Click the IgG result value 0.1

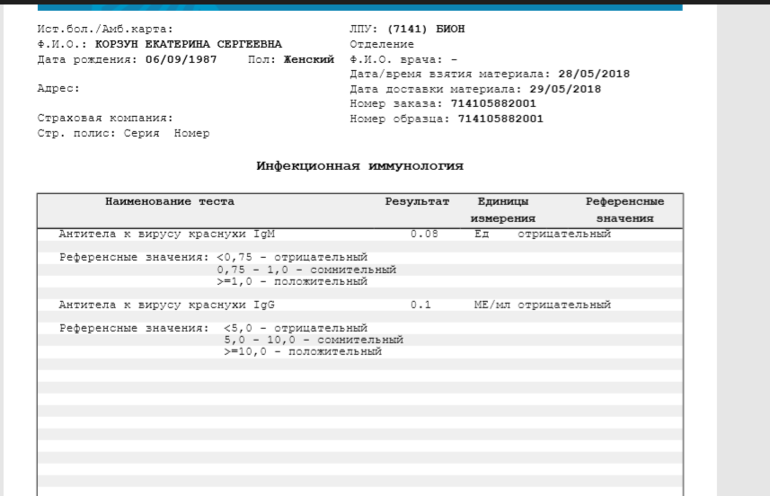coord(420,305)
